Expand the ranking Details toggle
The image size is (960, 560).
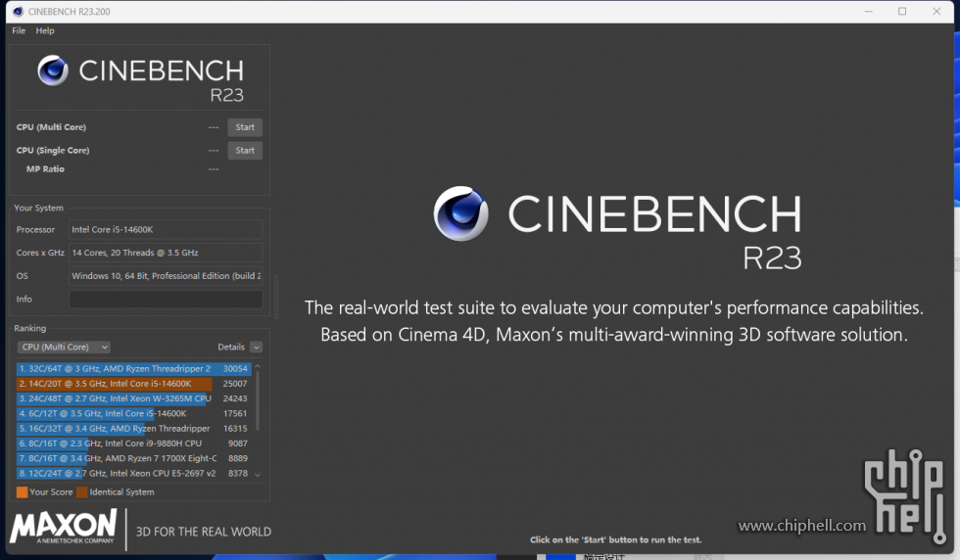[x=256, y=347]
